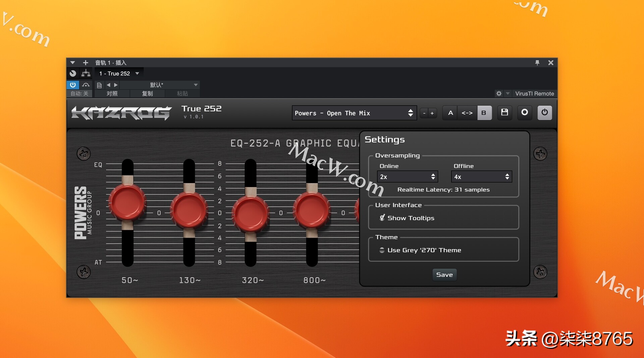The width and height of the screenshot is (644, 358).
Task: Click the pin icon in the title bar
Action: (537, 62)
